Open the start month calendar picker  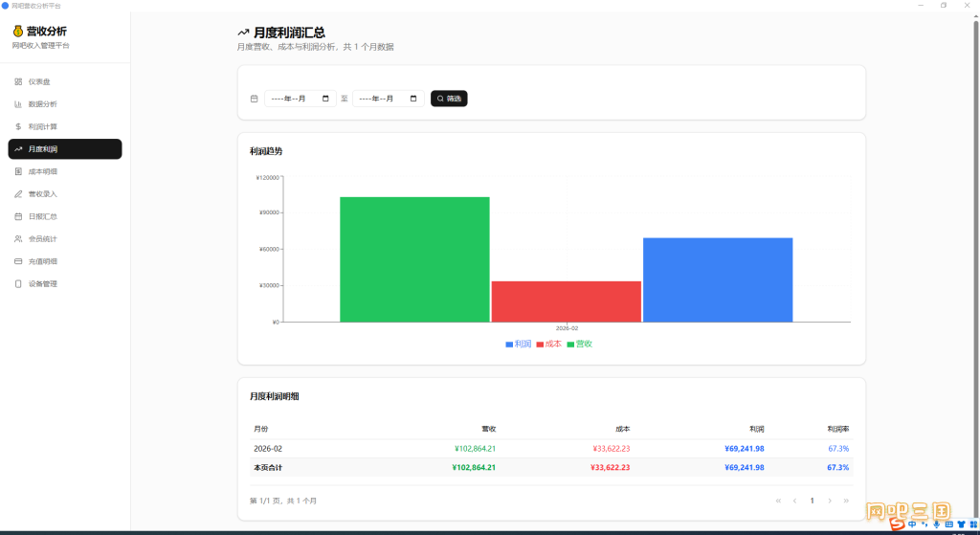pos(325,99)
